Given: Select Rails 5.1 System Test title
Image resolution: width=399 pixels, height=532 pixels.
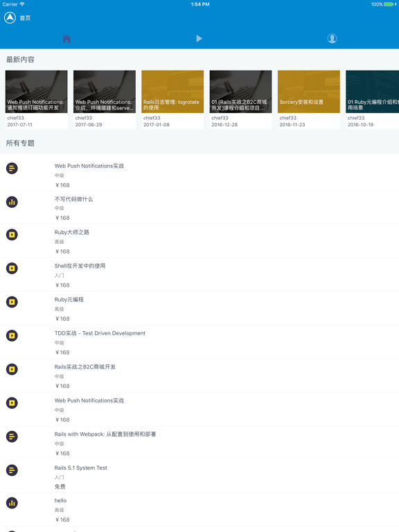Looking at the screenshot, I should pyautogui.click(x=81, y=468).
